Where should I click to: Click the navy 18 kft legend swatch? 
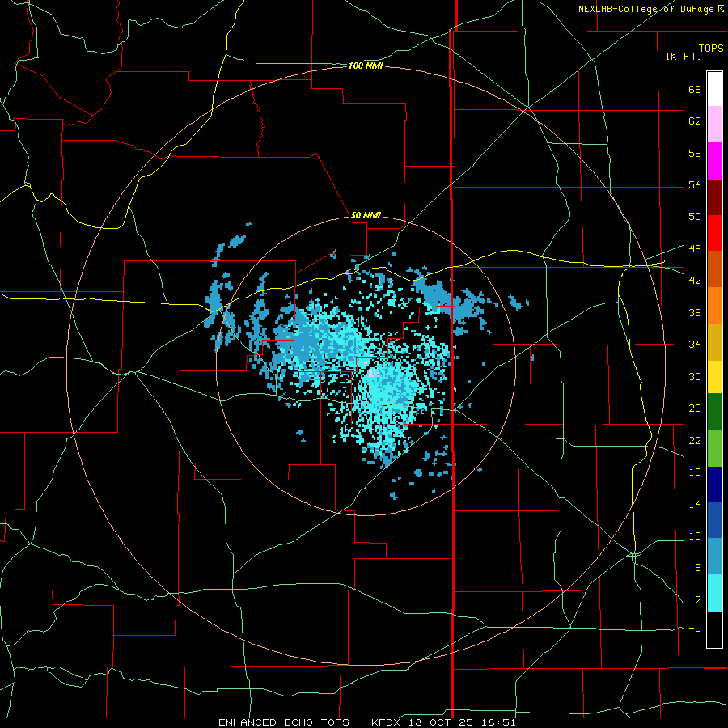pyautogui.click(x=714, y=485)
